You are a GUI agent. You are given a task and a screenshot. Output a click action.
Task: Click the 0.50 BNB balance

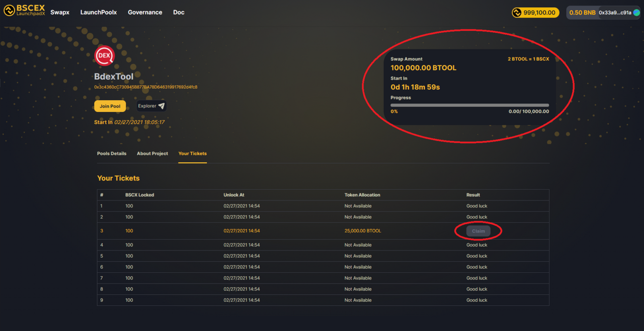(582, 13)
